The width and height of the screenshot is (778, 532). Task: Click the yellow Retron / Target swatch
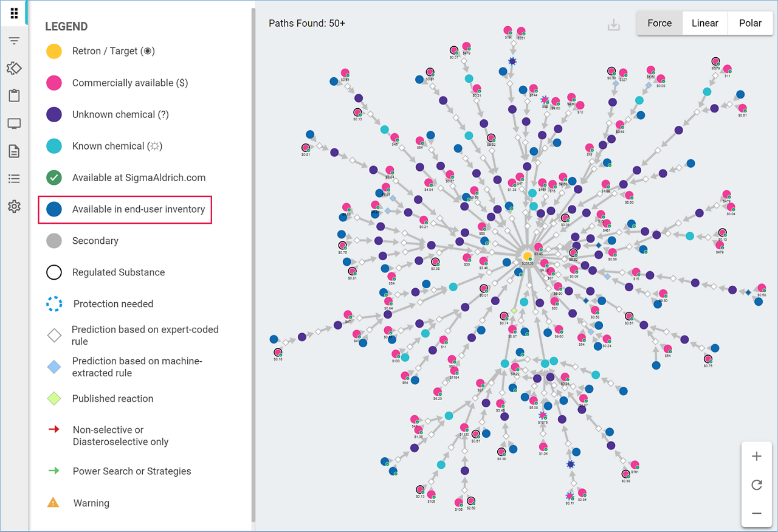coord(54,51)
